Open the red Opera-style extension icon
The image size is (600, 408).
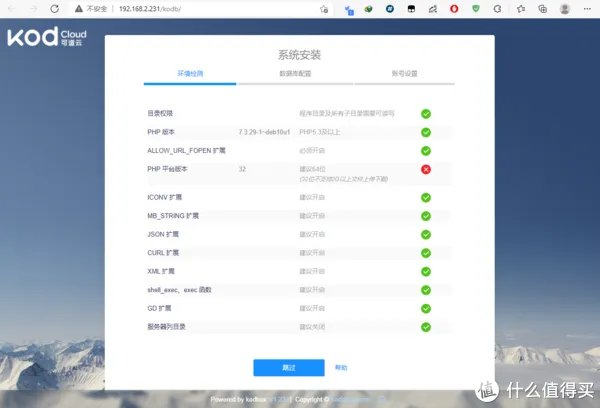coord(454,8)
